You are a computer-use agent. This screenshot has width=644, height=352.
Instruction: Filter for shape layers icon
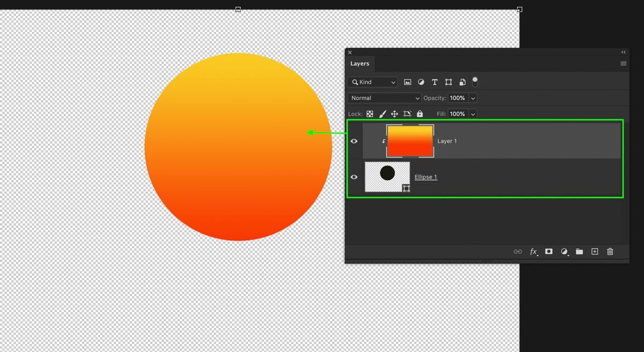click(448, 82)
